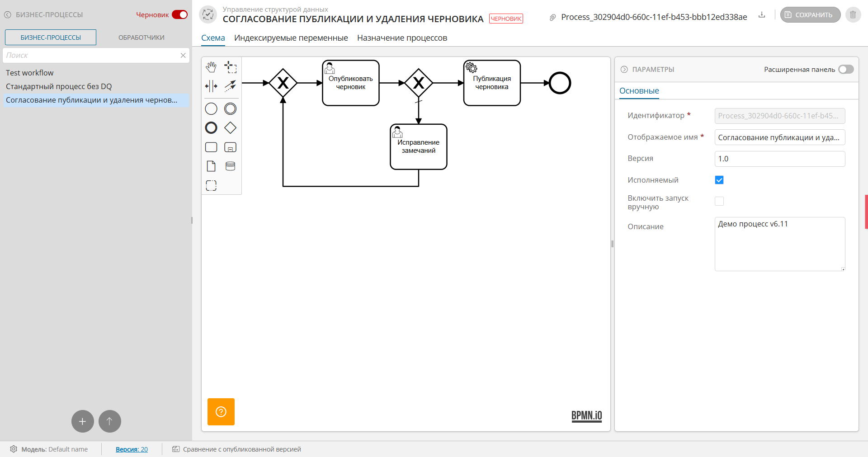Check Включить запуск вручную checkbox
The width and height of the screenshot is (868, 457).
pyautogui.click(x=719, y=201)
